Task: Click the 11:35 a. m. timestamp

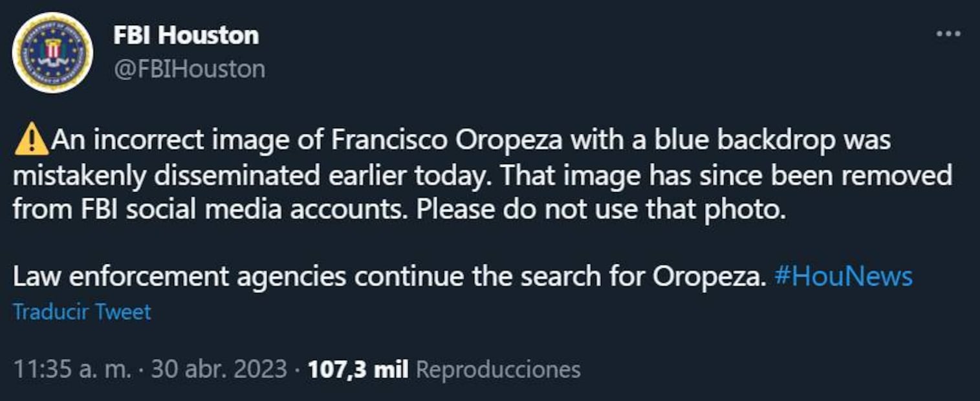Action: 72,369
